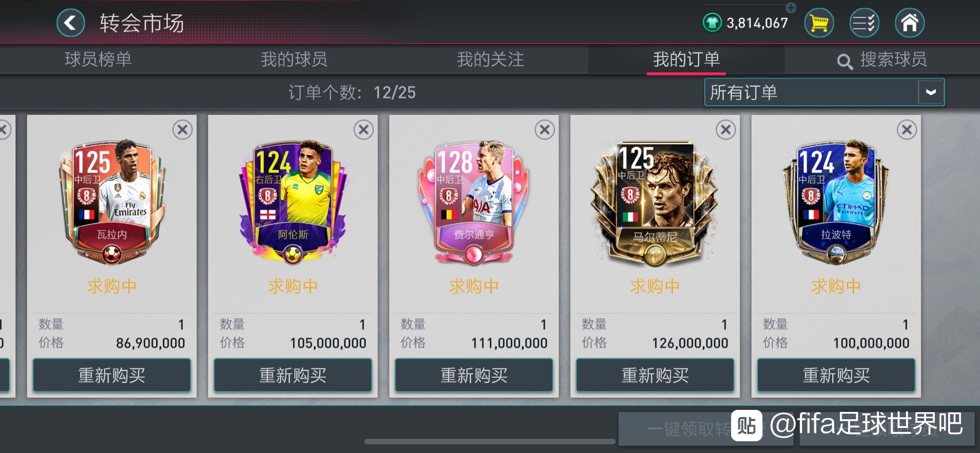Dismiss the 费尔通亨 order card
Viewport: 980px width, 453px height.
[x=544, y=130]
